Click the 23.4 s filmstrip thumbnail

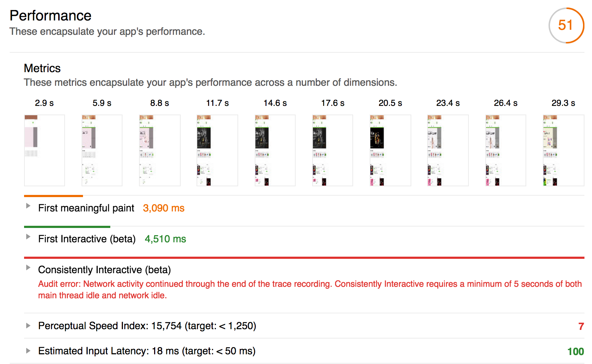tap(448, 150)
